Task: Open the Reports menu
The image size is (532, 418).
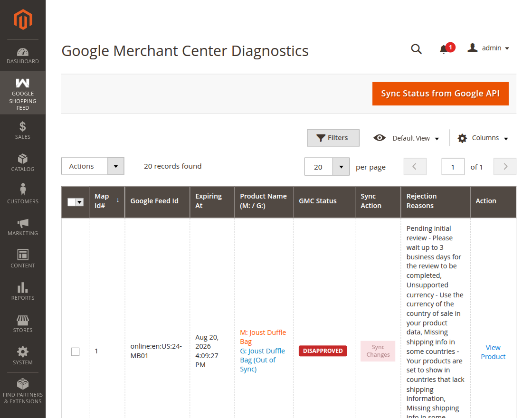Action: [x=23, y=292]
